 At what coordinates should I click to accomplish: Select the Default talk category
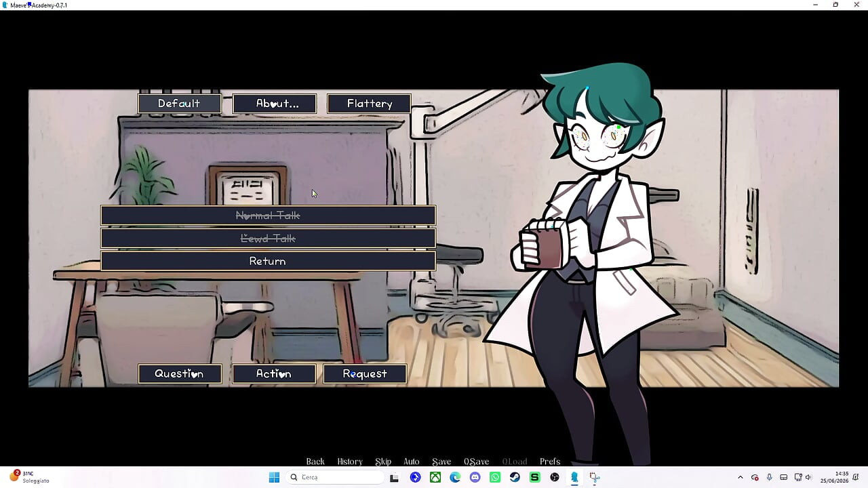[x=179, y=104]
